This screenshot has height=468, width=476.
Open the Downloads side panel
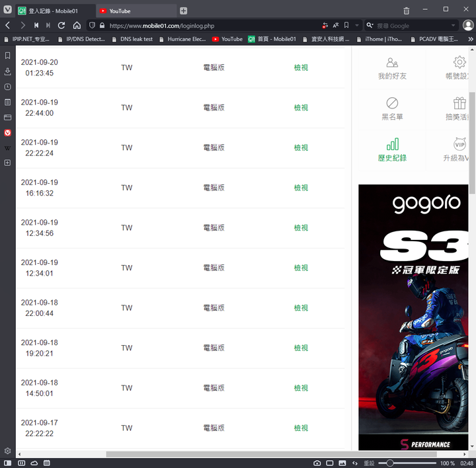coord(7,71)
